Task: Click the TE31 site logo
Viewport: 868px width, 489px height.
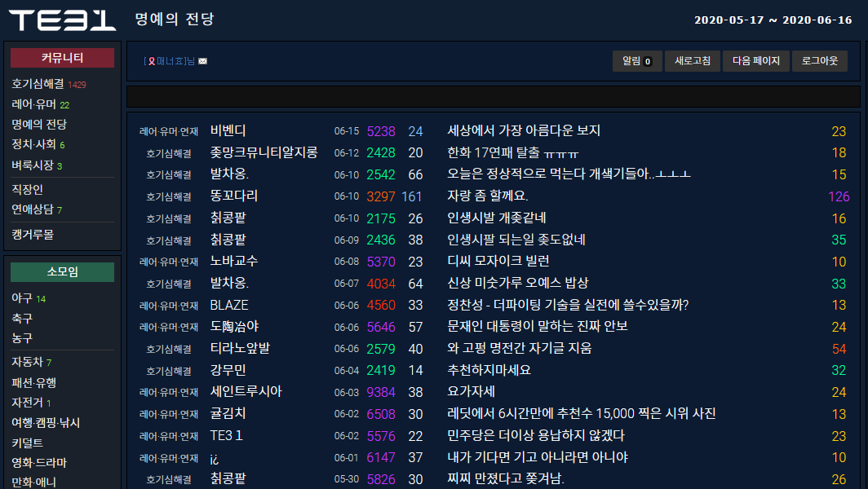Action: tap(62, 20)
